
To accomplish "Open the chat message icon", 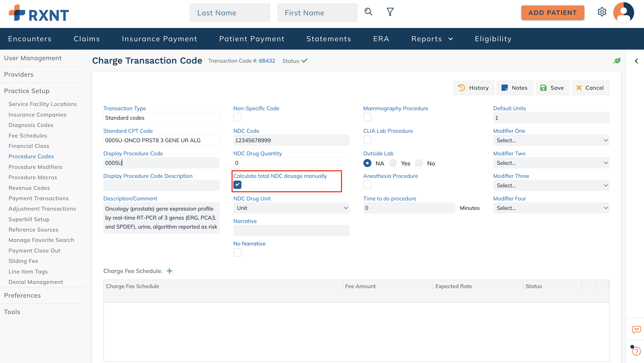I will point(636,330).
